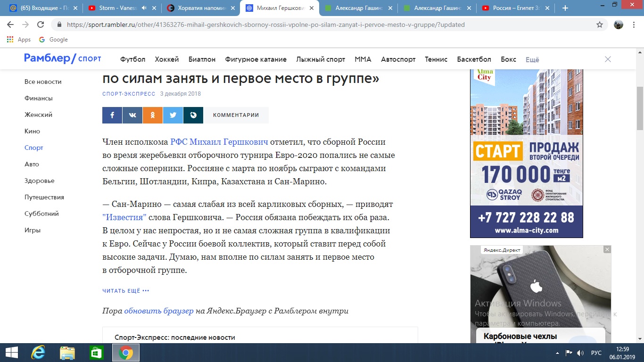This screenshot has width=644, height=362.
Task: Open File Explorer from taskbar
Action: point(67,353)
